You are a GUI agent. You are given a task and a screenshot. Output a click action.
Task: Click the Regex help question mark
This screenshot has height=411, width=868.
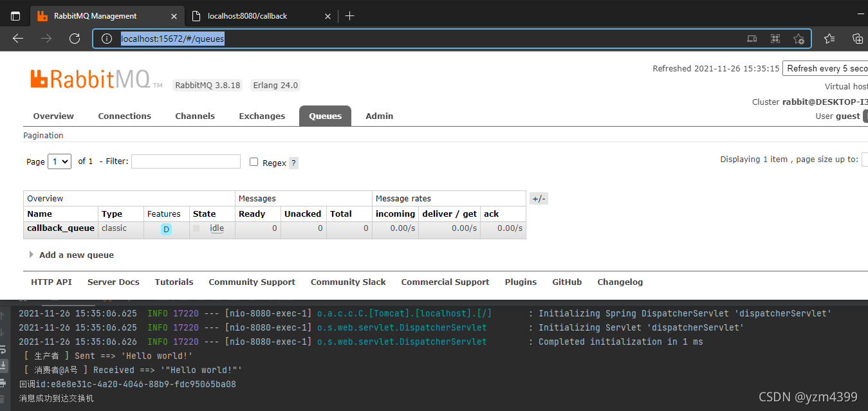pyautogui.click(x=293, y=163)
